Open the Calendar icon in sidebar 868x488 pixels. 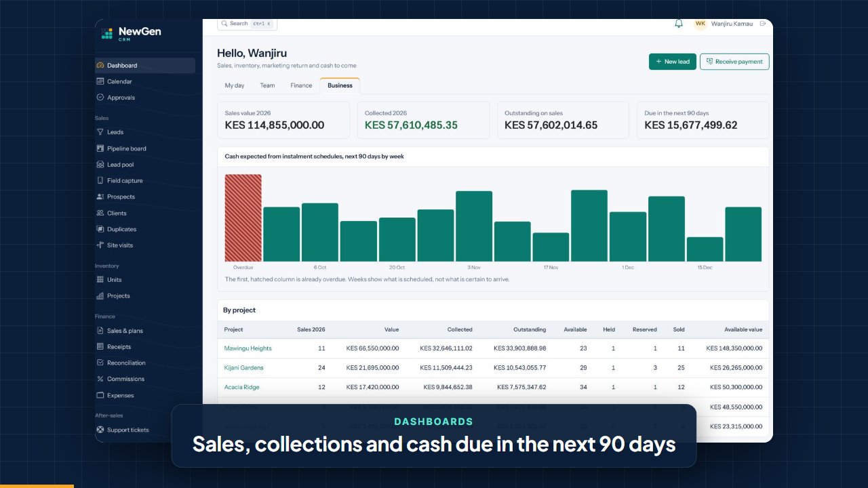click(100, 81)
